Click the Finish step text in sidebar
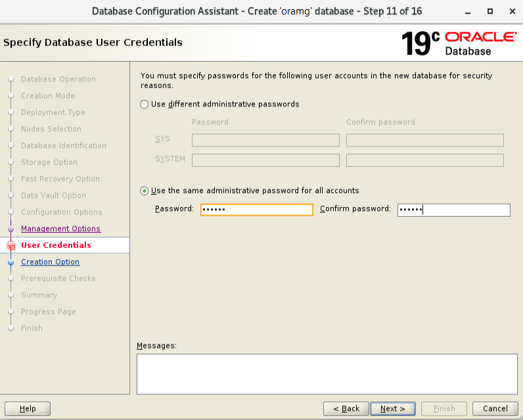The height and width of the screenshot is (420, 523). tap(32, 329)
